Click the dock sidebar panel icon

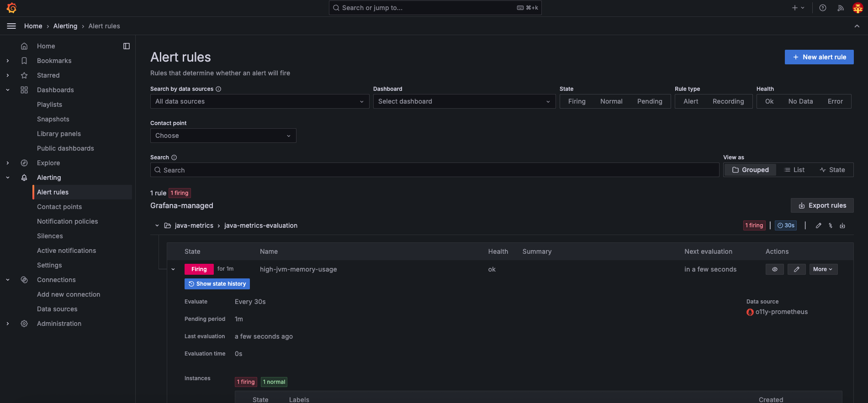[127, 46]
